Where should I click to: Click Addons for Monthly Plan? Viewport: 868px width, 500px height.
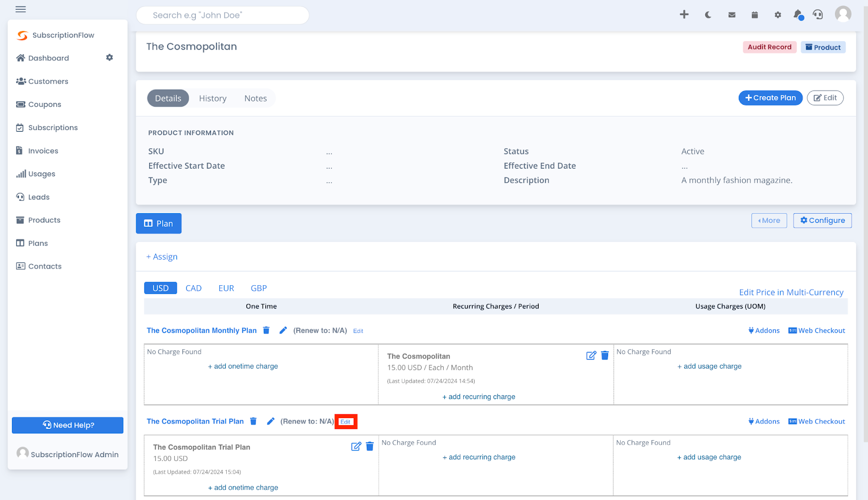pos(764,331)
